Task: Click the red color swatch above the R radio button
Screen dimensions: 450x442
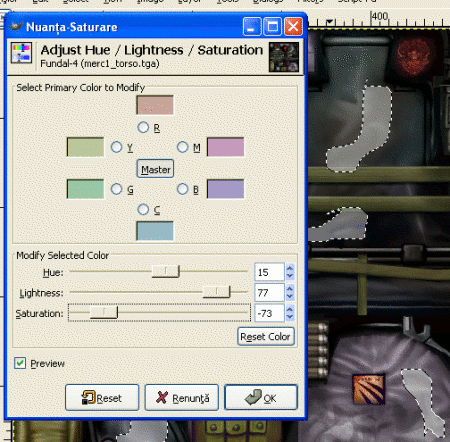Action: 155,105
